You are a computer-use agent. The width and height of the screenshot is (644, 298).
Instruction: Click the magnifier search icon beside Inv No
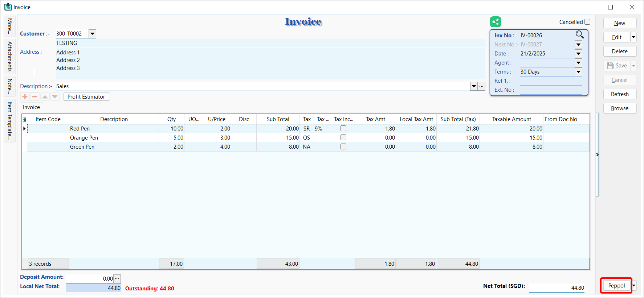(579, 35)
